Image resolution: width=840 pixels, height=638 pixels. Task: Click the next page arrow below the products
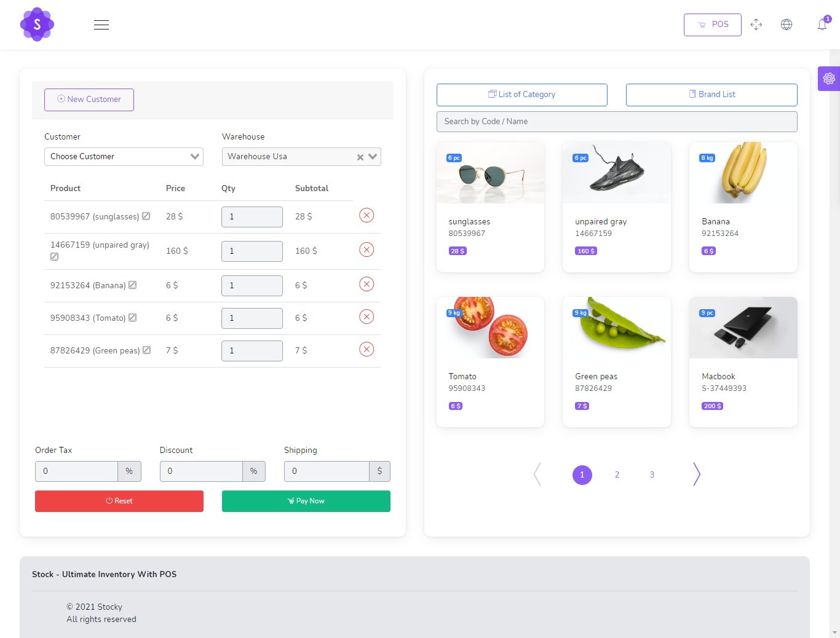696,474
